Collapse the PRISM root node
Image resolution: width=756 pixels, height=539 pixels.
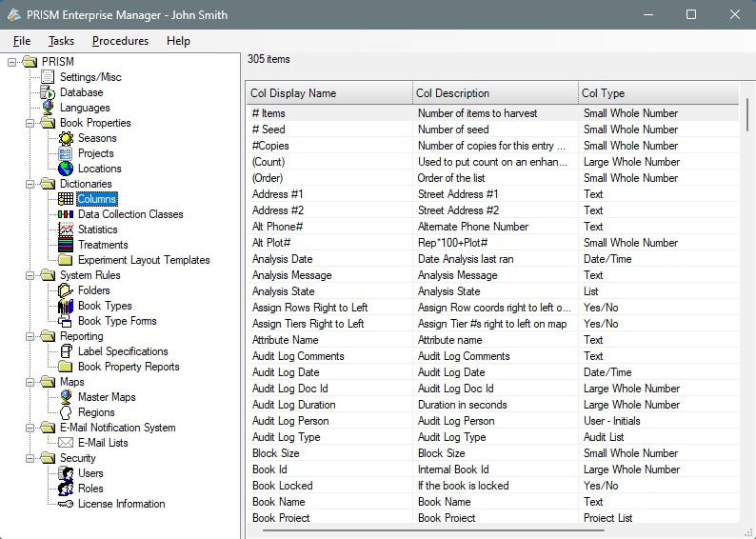(x=12, y=62)
